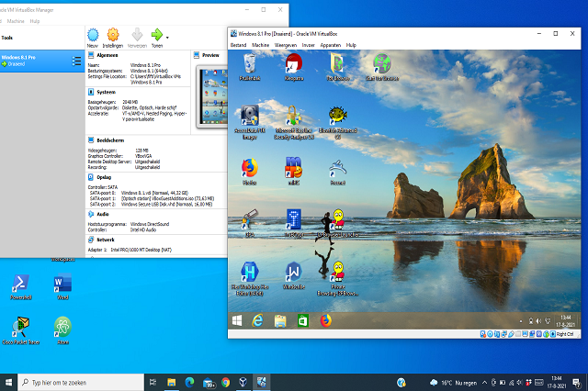The image size is (588, 391).
Task: Open File Explorer on the host taskbar
Action: tap(172, 383)
